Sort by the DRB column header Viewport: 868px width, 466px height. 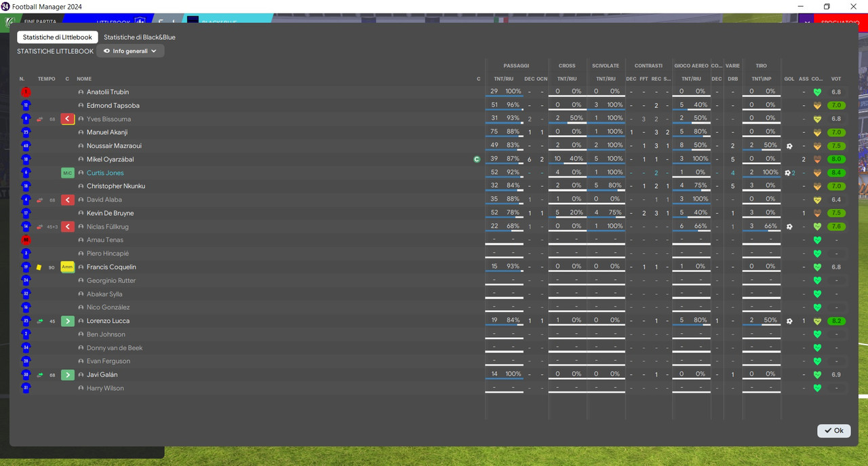pyautogui.click(x=732, y=79)
